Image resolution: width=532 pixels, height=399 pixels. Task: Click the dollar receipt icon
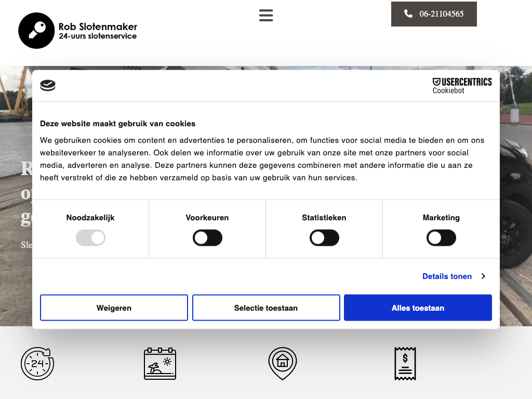tap(405, 363)
